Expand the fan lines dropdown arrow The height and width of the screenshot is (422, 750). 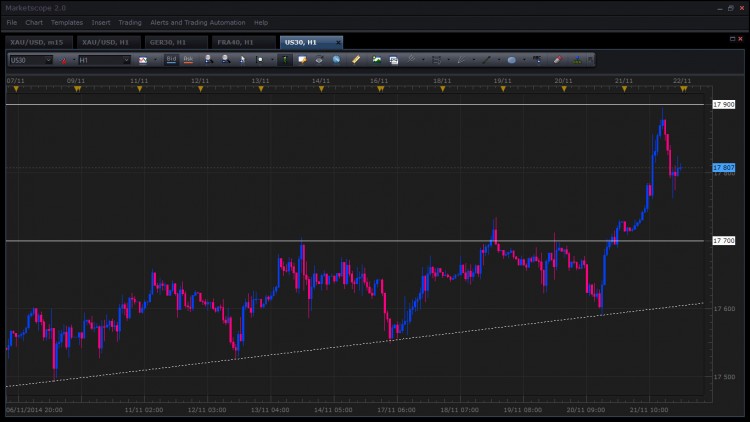(x=474, y=60)
